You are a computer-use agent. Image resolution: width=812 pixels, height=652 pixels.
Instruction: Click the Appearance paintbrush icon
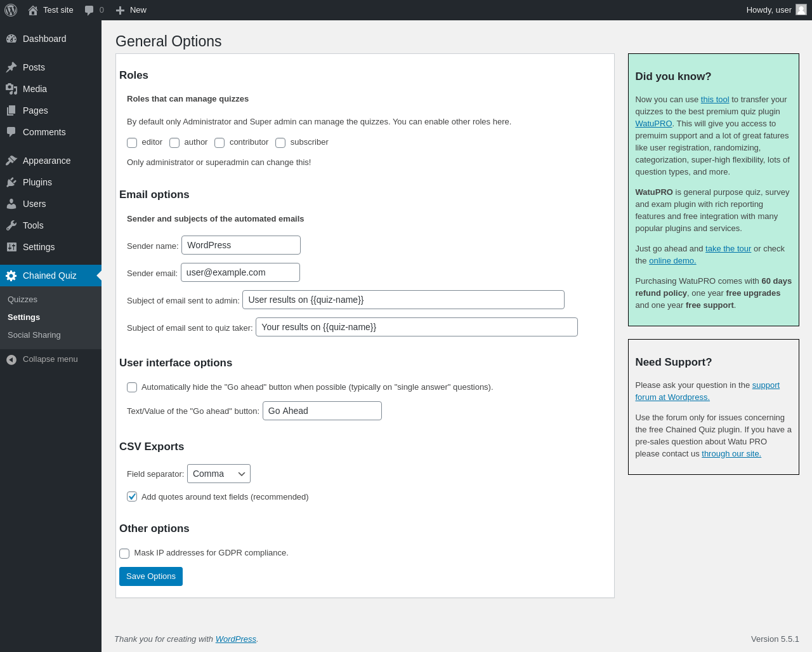(11, 161)
